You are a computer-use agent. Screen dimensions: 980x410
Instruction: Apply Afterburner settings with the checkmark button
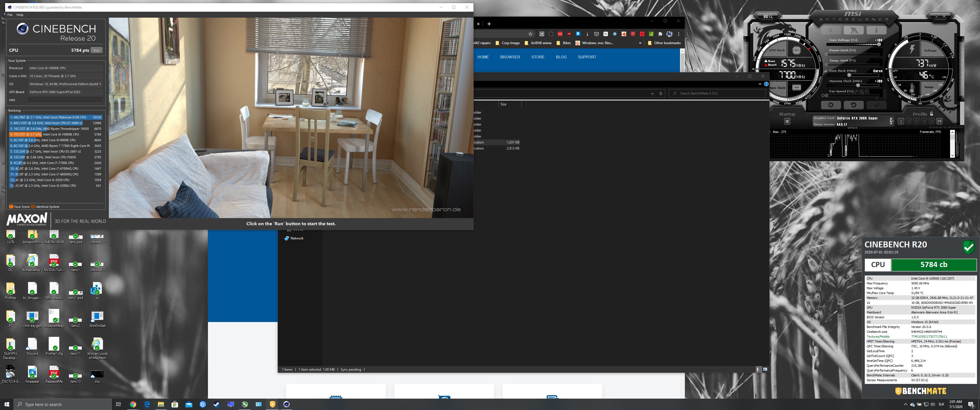[x=877, y=105]
